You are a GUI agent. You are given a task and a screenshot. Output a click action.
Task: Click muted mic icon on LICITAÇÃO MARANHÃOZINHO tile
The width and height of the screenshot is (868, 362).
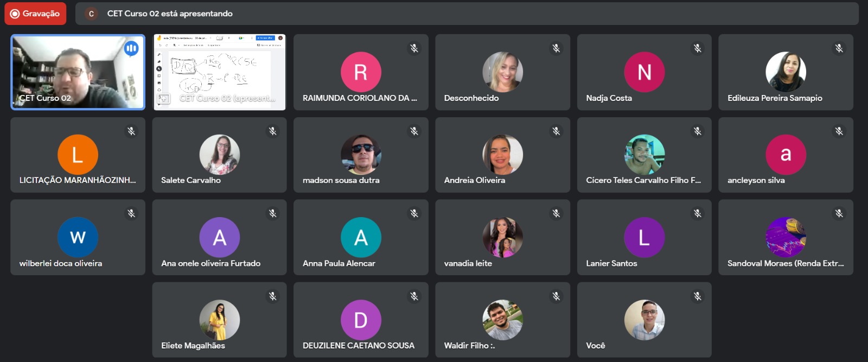131,131
